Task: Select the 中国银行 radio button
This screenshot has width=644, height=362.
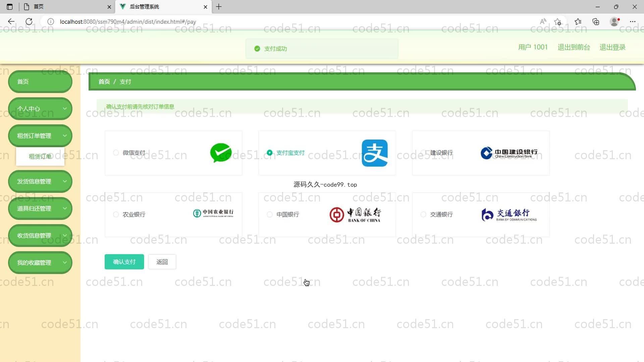Action: point(270,215)
